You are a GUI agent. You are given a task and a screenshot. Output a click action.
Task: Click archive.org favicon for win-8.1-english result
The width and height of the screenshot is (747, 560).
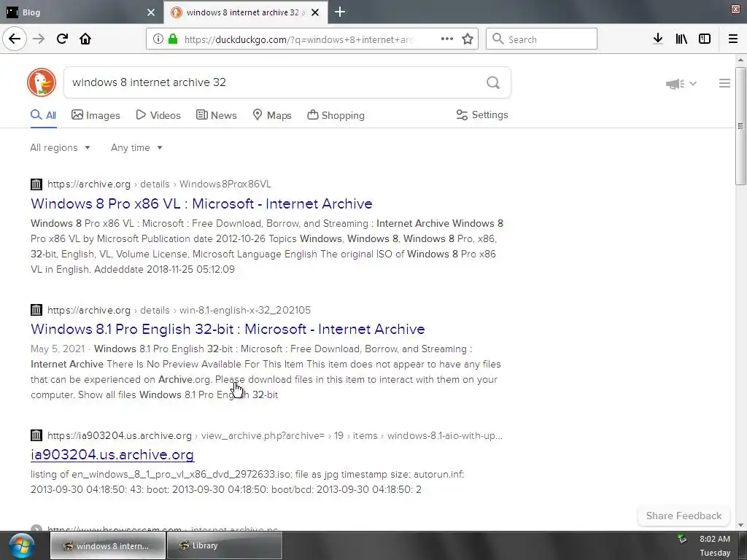coord(36,310)
